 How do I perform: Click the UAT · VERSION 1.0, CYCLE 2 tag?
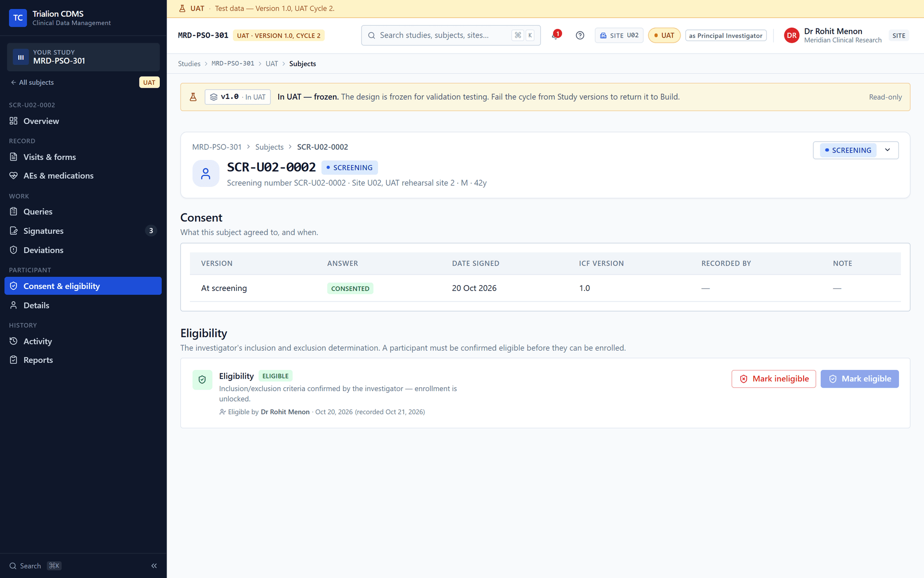click(279, 36)
